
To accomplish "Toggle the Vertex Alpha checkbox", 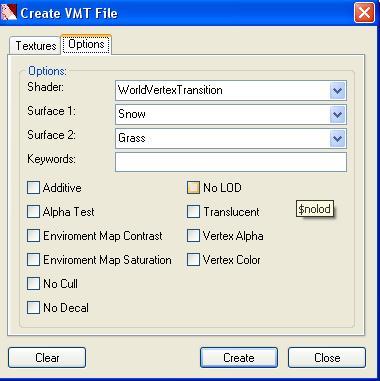I will click(193, 236).
